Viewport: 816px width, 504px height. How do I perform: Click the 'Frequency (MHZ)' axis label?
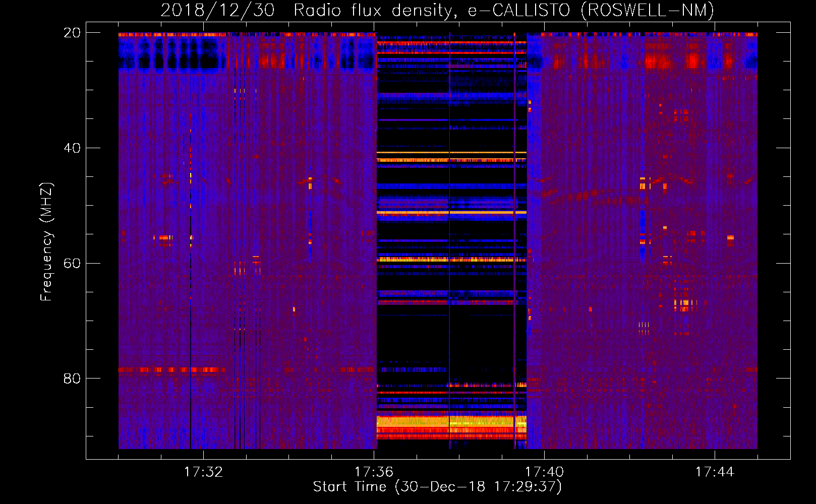46,241
